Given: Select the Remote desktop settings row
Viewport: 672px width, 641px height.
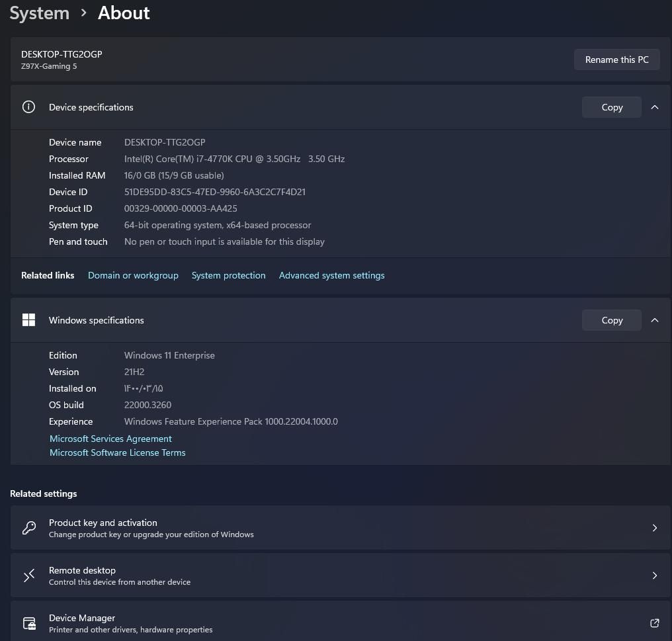Looking at the screenshot, I should click(x=340, y=576).
